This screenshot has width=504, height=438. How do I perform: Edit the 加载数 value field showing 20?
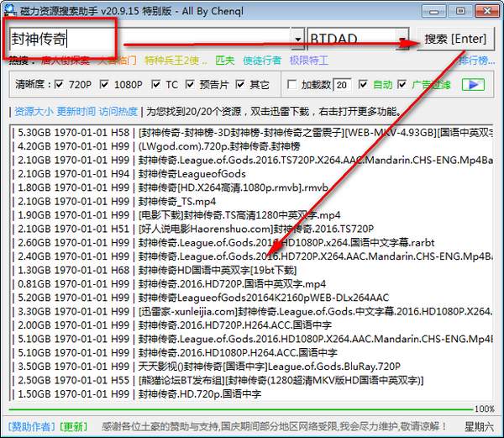coord(343,85)
